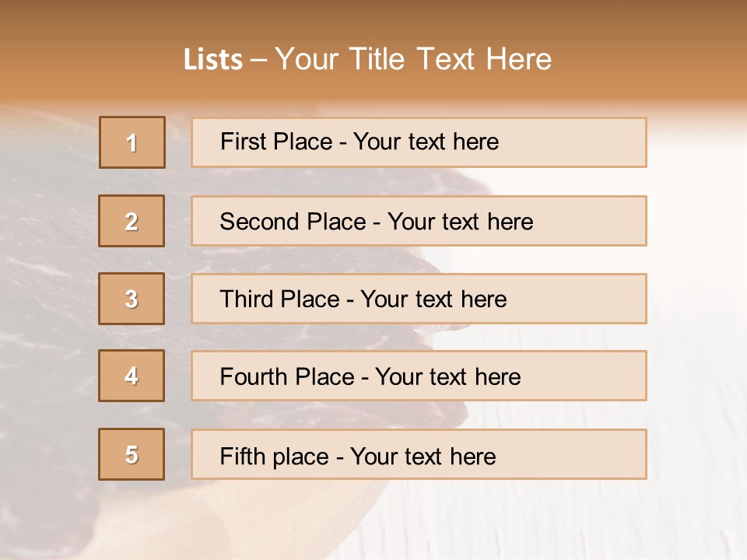Click the word 'Fifth' in fifth row

242,456
